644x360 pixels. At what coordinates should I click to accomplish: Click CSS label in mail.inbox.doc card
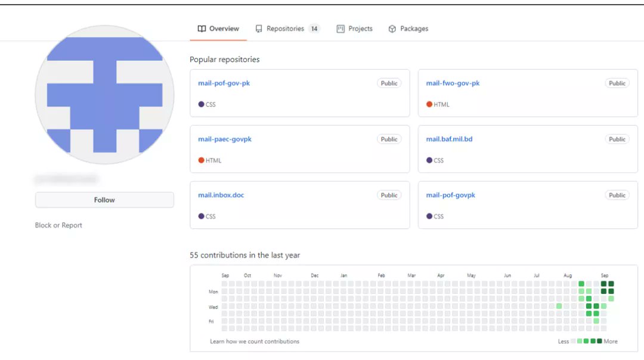click(x=210, y=216)
